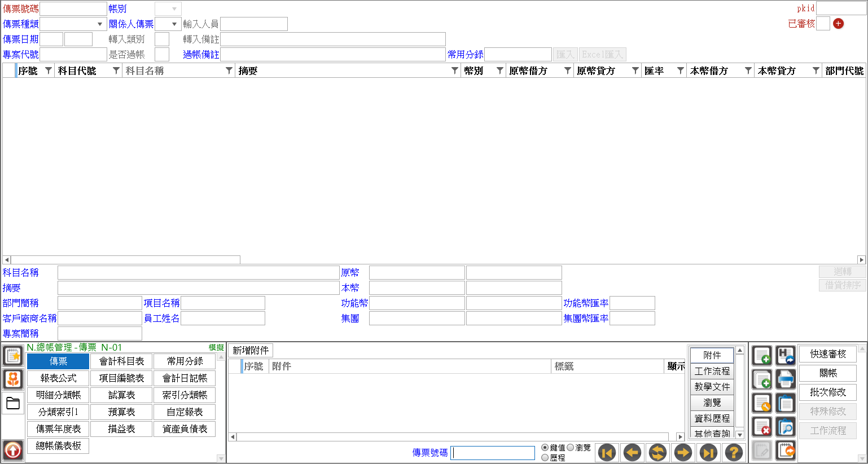Open filter dropdown on 匯率 column

tap(681, 70)
